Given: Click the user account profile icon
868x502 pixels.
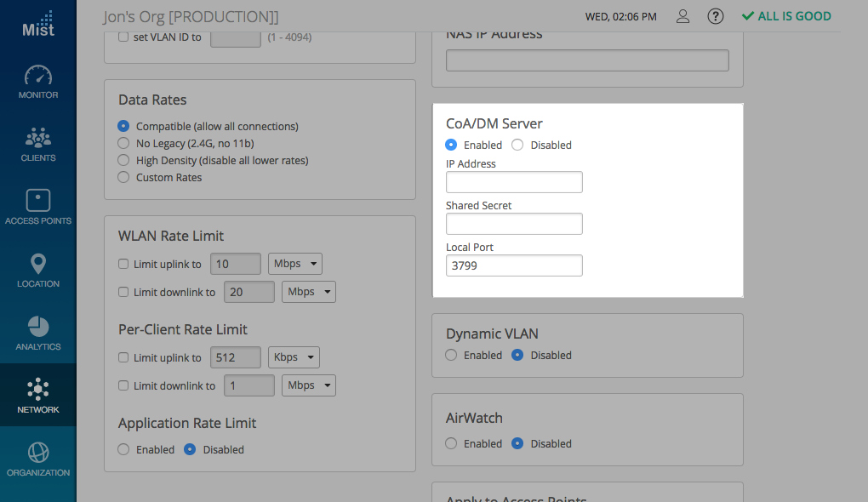Looking at the screenshot, I should tap(682, 16).
